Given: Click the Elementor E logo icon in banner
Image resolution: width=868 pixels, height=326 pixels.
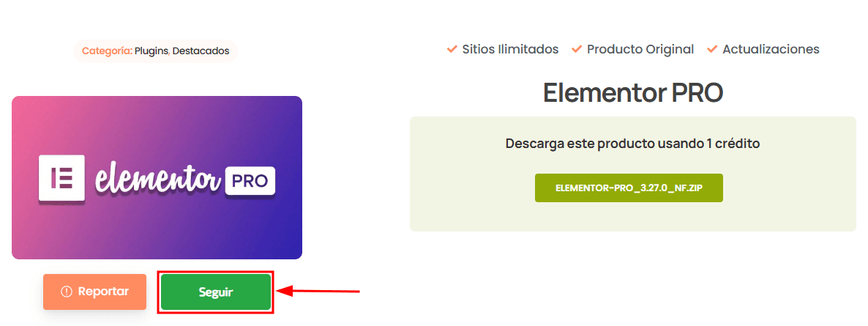Looking at the screenshot, I should (x=61, y=177).
